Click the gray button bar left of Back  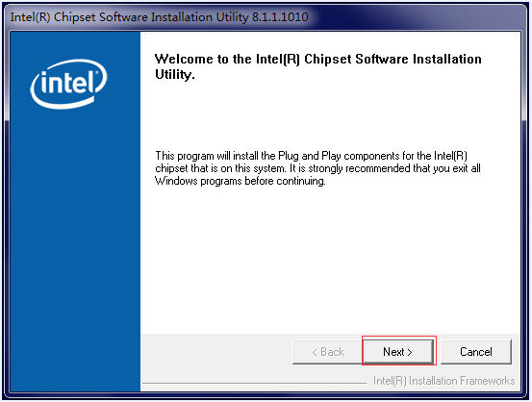(x=216, y=351)
